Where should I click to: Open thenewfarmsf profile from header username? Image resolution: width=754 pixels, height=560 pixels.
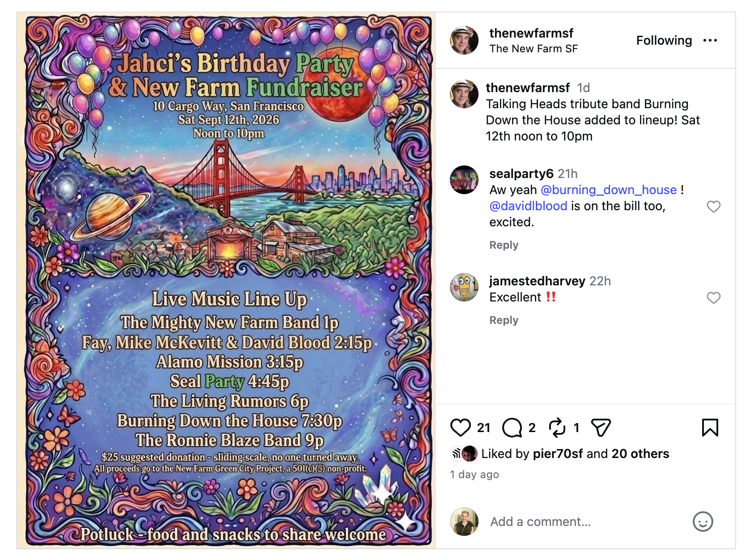531,33
